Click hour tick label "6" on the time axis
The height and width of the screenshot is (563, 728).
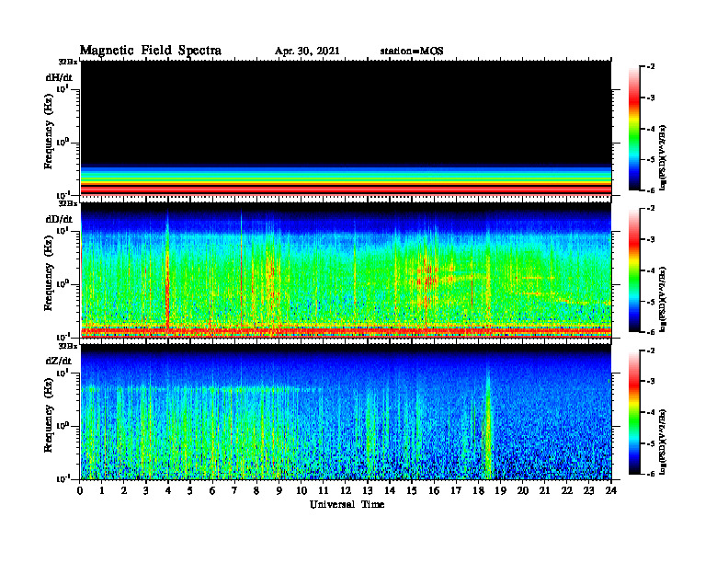[212, 490]
